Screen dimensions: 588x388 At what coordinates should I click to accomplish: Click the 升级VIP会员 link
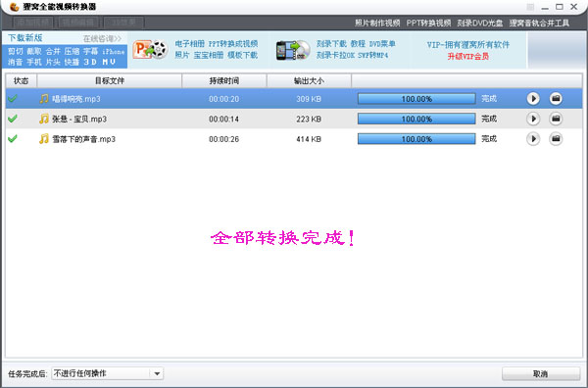coord(468,56)
